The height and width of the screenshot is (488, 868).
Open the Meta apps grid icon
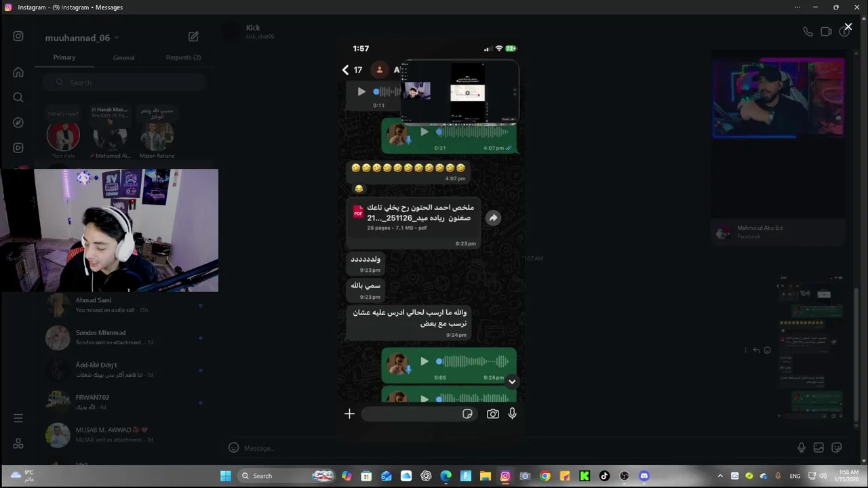click(18, 443)
